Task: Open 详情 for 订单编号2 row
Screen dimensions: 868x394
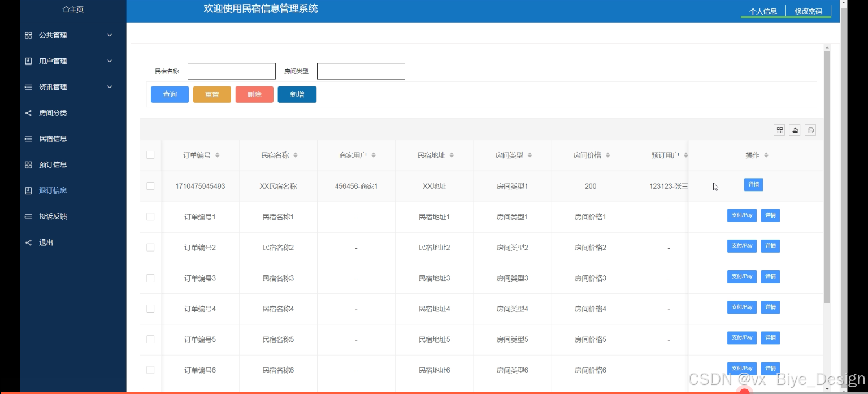Action: [x=770, y=246]
